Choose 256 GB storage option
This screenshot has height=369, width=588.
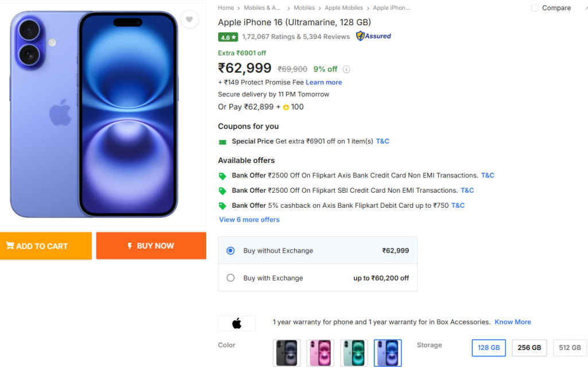529,348
